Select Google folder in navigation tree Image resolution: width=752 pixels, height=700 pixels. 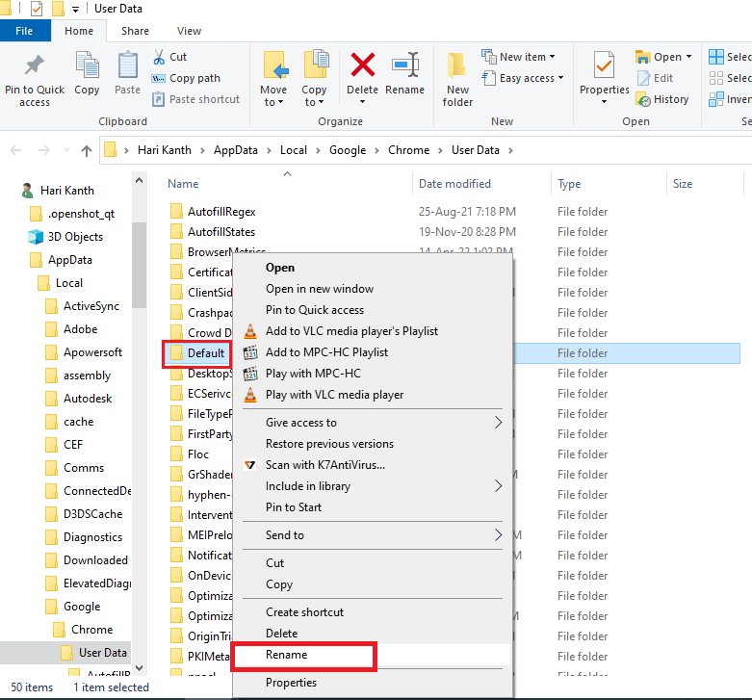tap(82, 607)
